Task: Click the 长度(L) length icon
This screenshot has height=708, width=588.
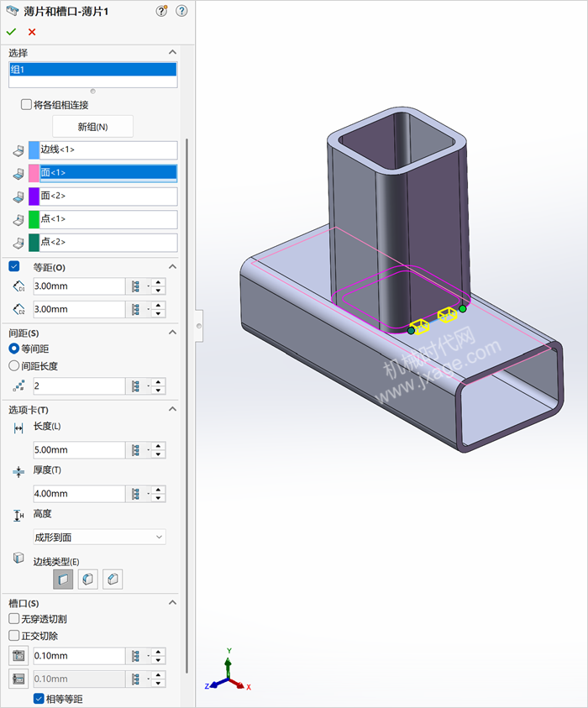Action: pos(18,428)
